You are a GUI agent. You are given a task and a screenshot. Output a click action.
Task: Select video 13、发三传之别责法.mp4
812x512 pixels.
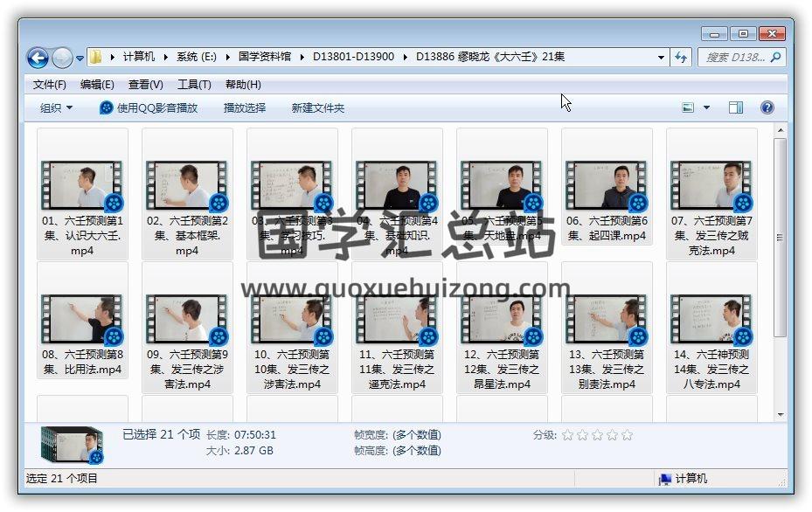click(607, 327)
